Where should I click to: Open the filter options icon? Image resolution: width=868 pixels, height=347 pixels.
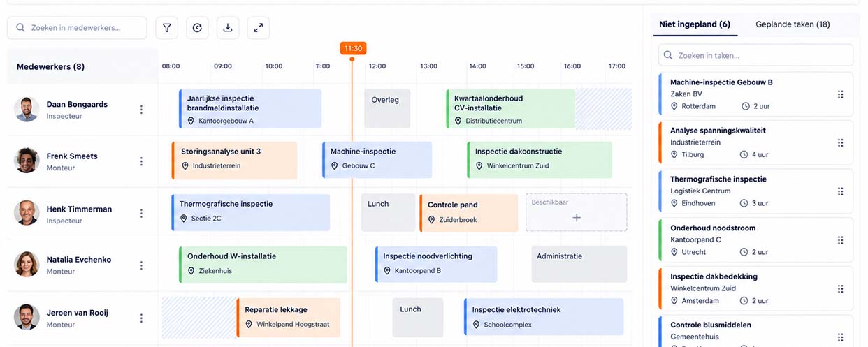tap(166, 28)
